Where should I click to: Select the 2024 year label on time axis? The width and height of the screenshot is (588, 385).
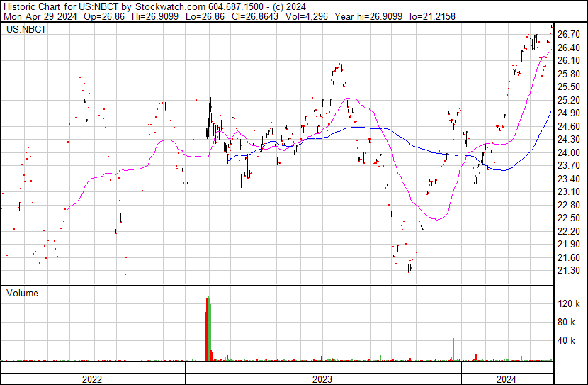507,379
